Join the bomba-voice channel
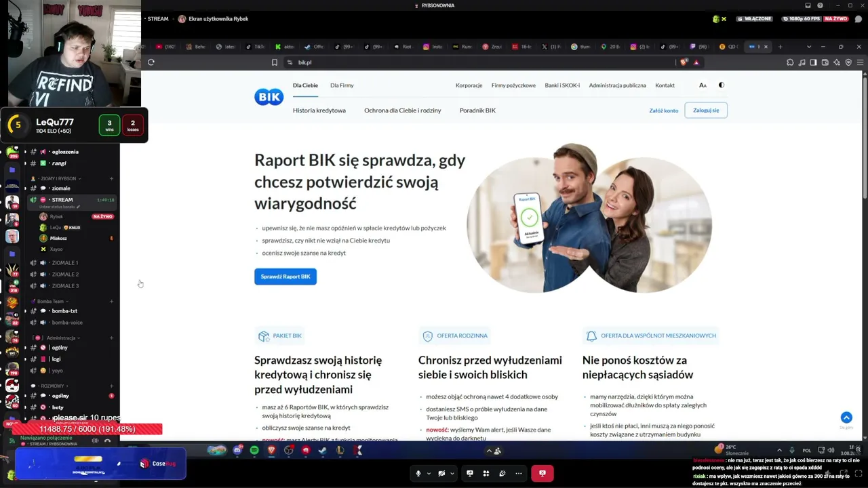The height and width of the screenshot is (488, 868). click(66, 323)
